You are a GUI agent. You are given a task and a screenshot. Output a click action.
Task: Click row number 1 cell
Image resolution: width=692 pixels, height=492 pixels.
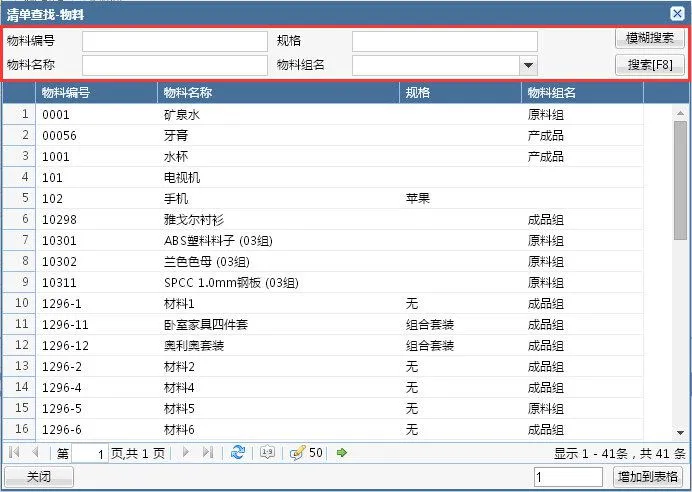coord(19,114)
